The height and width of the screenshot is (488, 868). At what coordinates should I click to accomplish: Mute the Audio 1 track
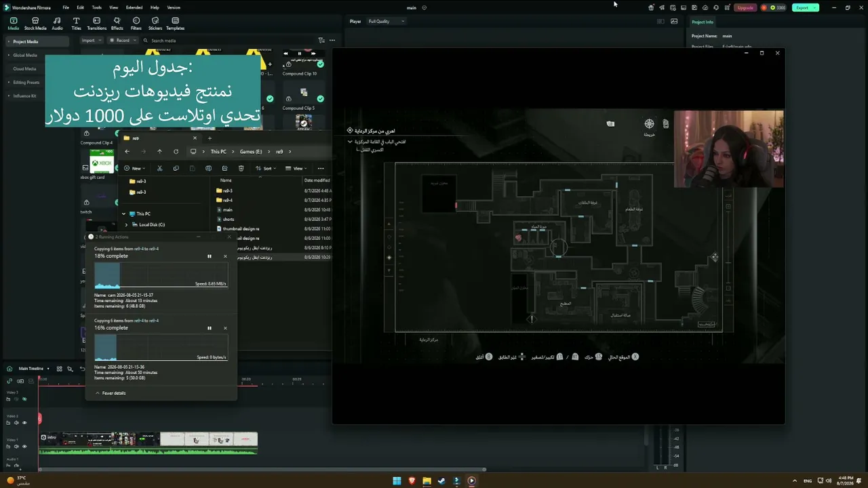pos(16,466)
